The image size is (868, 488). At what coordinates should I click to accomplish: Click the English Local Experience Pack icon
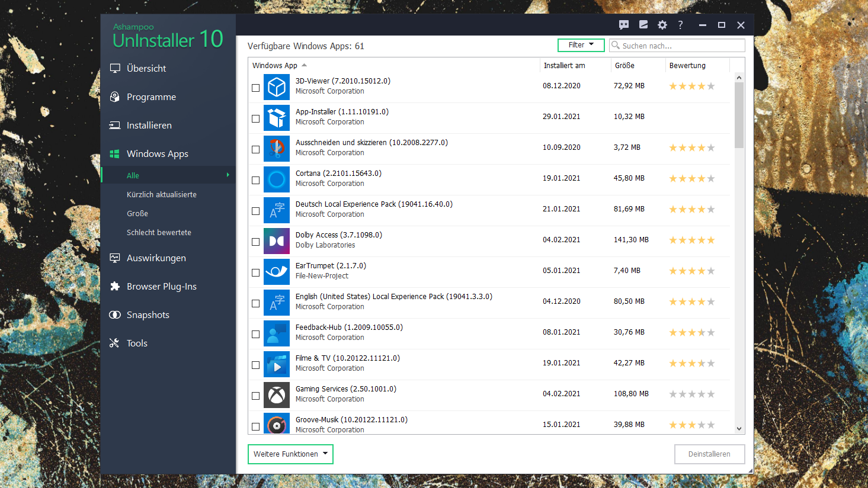click(277, 303)
